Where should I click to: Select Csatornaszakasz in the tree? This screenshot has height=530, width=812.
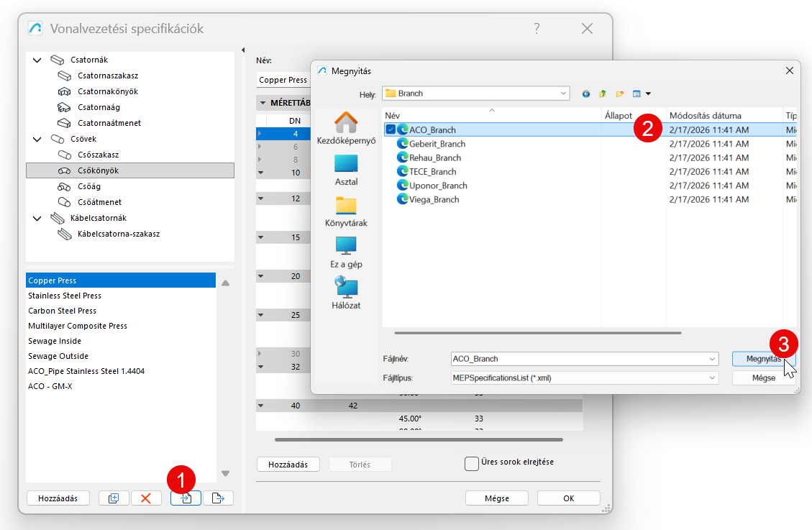108,76
